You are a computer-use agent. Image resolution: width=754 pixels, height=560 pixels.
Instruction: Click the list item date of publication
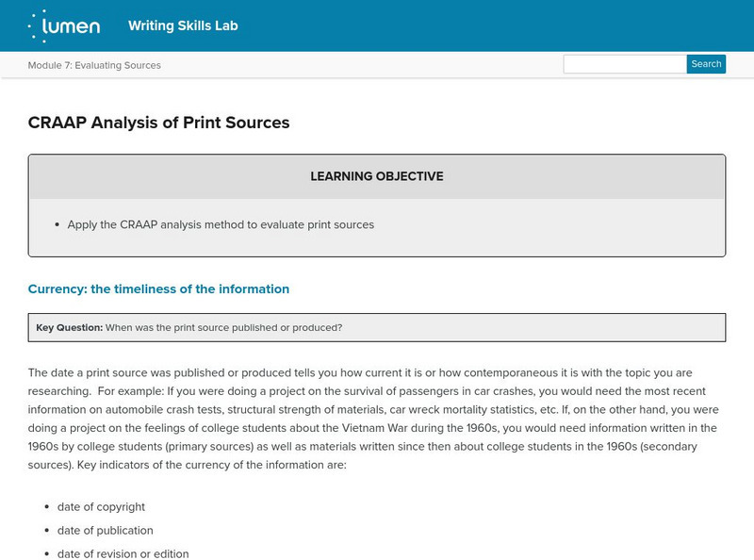pyautogui.click(x=105, y=530)
